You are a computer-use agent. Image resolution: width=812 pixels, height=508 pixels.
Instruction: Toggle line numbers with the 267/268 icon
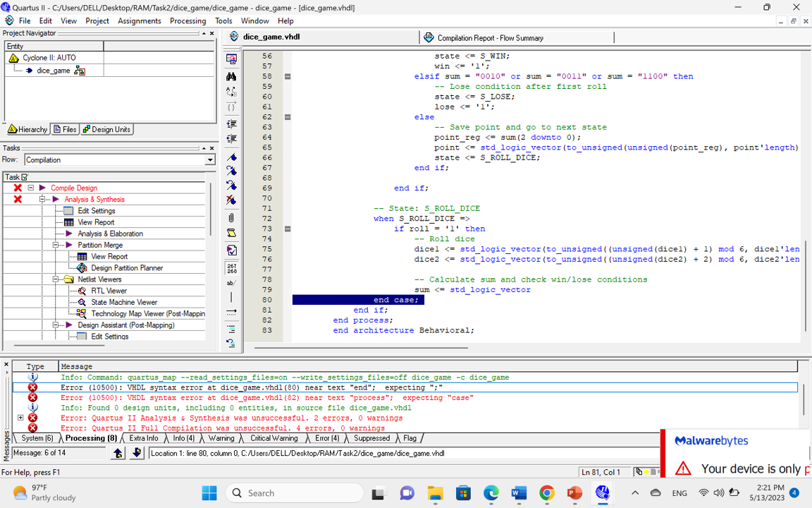pyautogui.click(x=231, y=268)
